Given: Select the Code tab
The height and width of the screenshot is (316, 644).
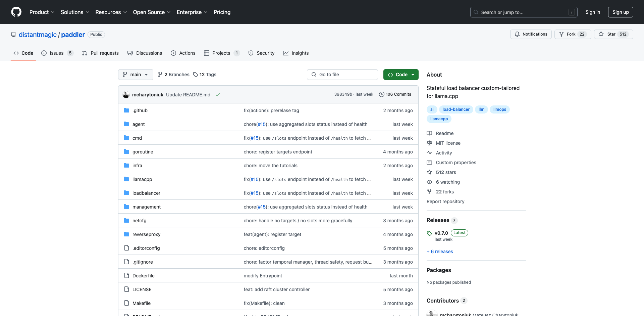Looking at the screenshot, I should click(23, 53).
